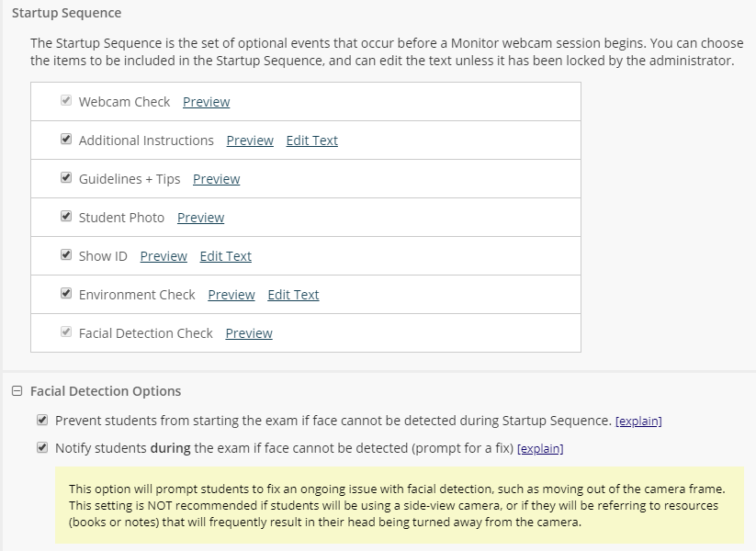Click the greyed Webcam Check checkbox
756x551 pixels.
pos(66,101)
